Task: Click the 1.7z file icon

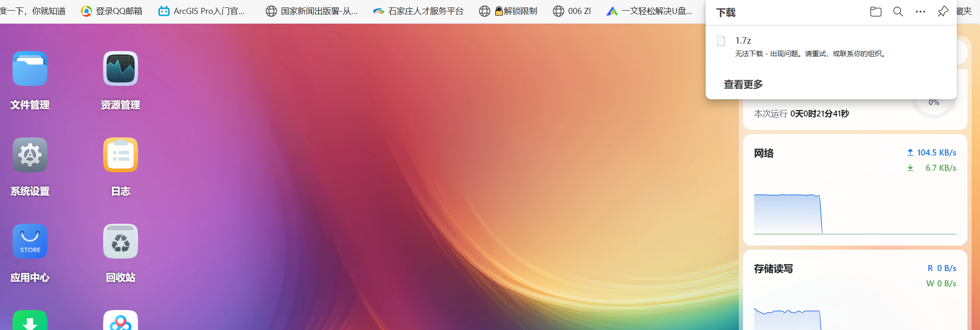Action: 721,41
